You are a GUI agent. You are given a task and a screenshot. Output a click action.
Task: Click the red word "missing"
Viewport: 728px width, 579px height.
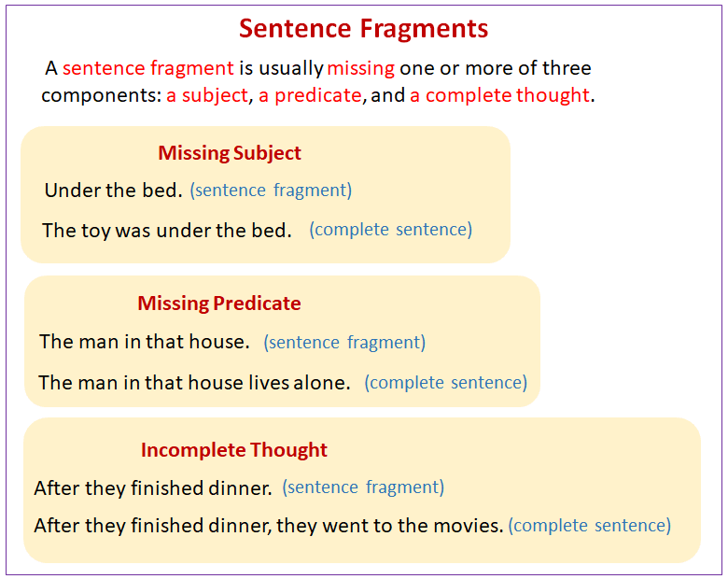click(x=361, y=68)
